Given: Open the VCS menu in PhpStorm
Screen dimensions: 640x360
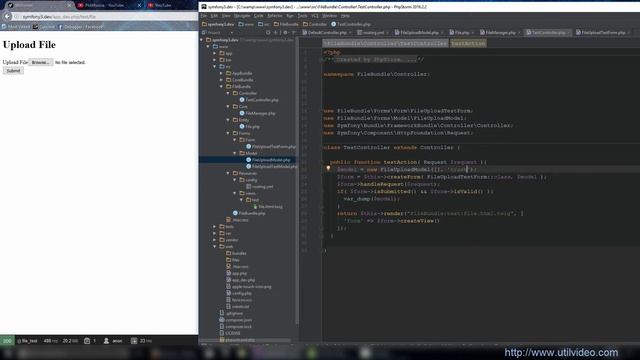Looking at the screenshot, I should 315,16.
